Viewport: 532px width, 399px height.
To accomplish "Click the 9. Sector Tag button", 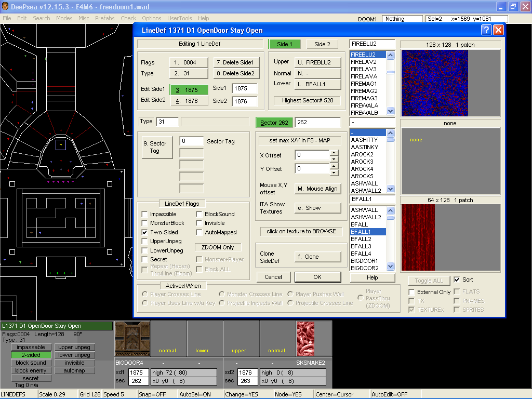I will (157, 147).
